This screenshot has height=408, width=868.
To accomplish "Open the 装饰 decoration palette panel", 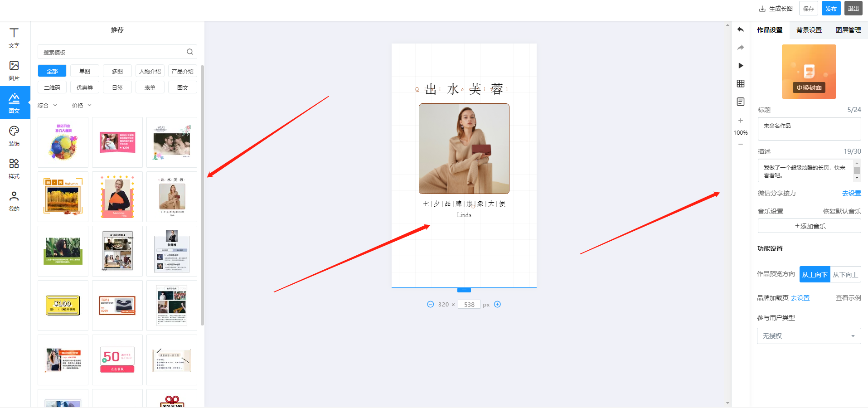I will point(14,136).
